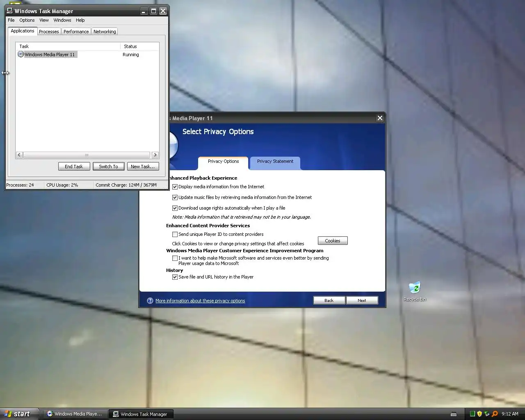
Task: Toggle Save file and URL history in the Player
Action: point(175,277)
